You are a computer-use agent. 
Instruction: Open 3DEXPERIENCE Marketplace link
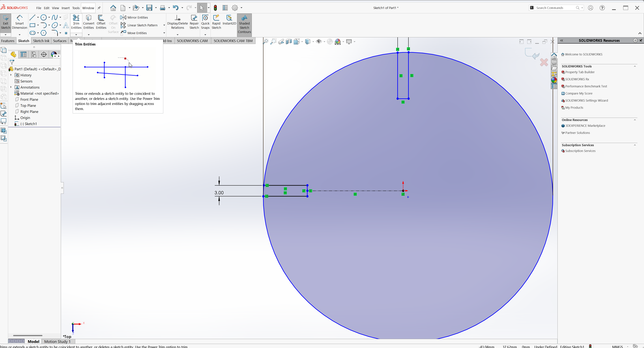click(585, 126)
